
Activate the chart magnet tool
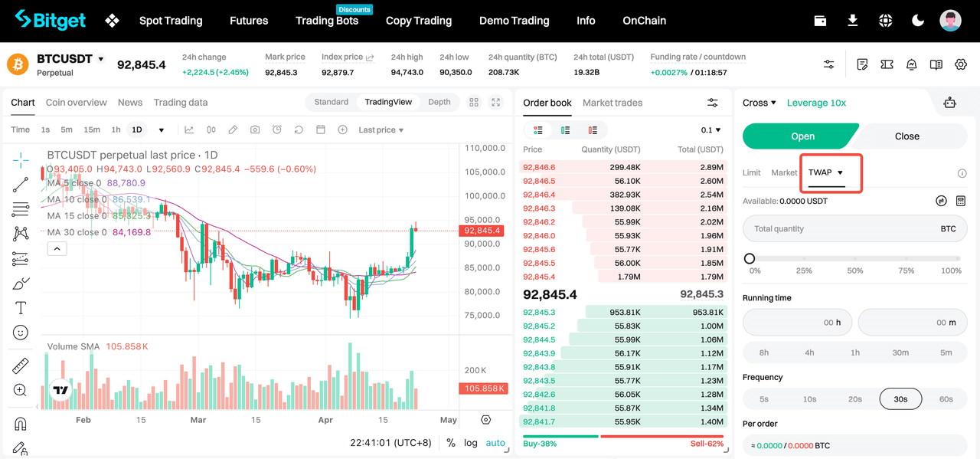pos(19,424)
